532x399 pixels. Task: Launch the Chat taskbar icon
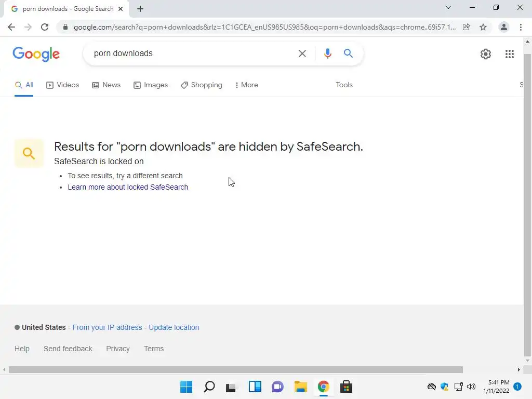[x=277, y=387]
